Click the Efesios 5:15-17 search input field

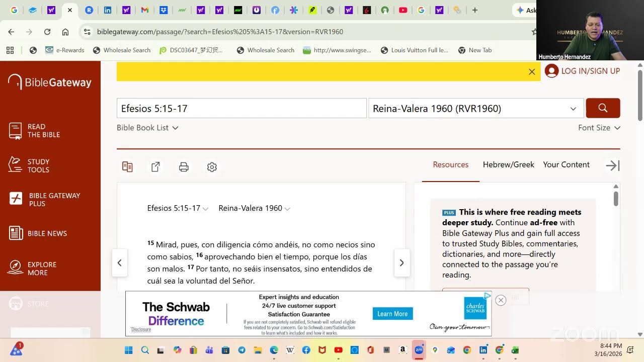(x=242, y=108)
